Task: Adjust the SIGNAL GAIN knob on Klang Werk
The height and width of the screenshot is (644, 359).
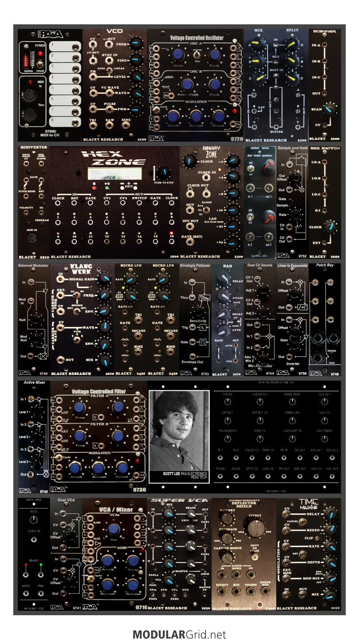Action: [x=105, y=278]
